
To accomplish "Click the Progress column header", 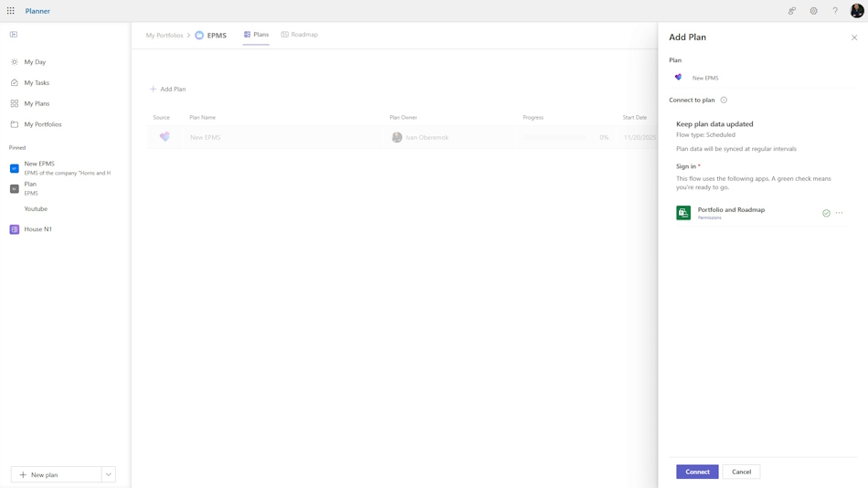I will [x=533, y=117].
